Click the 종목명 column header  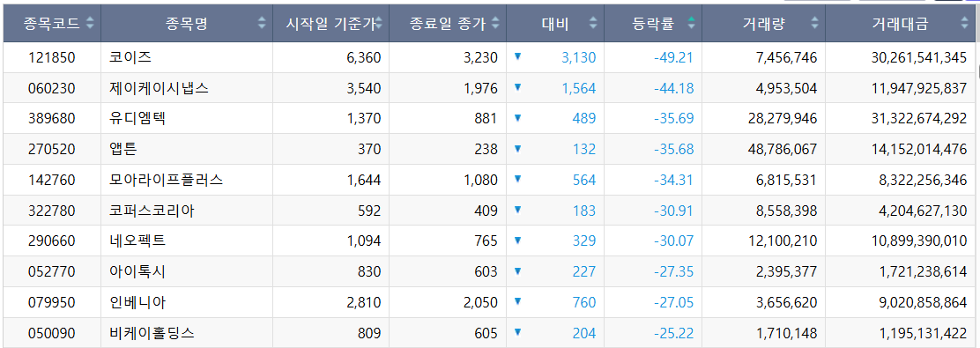coord(187,24)
